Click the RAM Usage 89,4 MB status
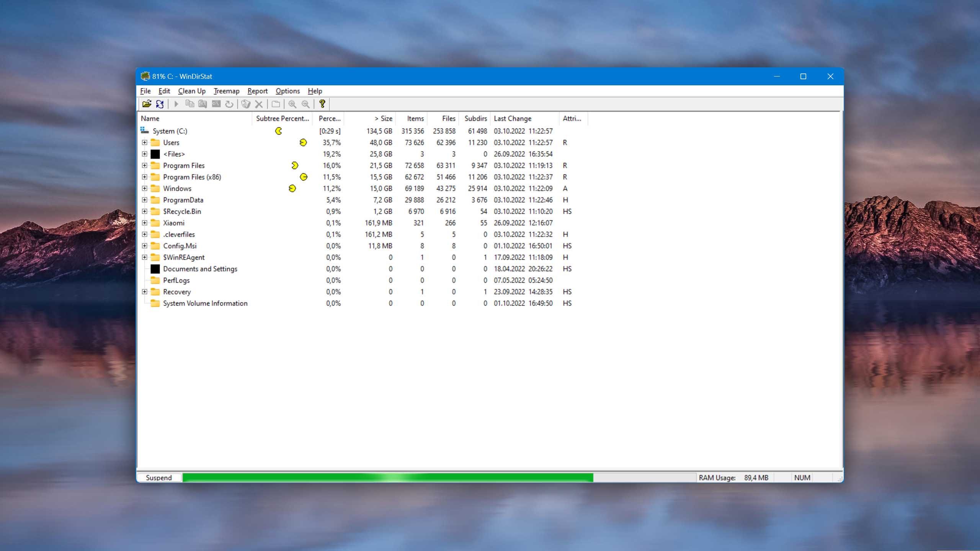 (733, 478)
